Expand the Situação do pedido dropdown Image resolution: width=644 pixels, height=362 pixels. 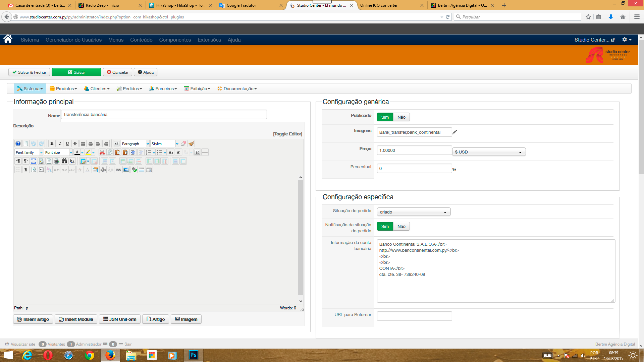[413, 212]
